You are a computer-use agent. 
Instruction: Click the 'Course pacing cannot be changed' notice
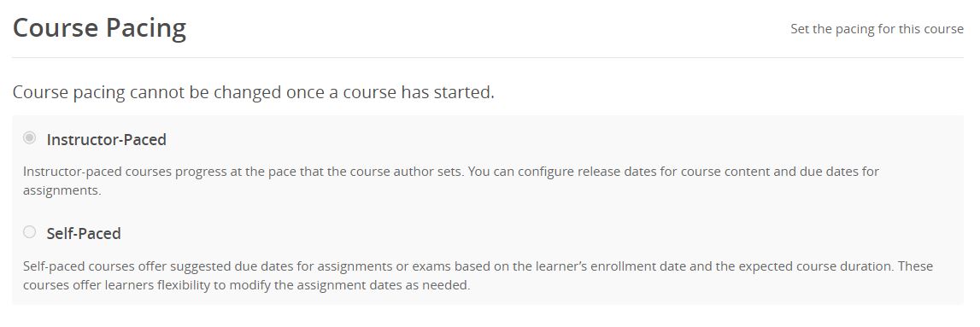[x=253, y=93]
